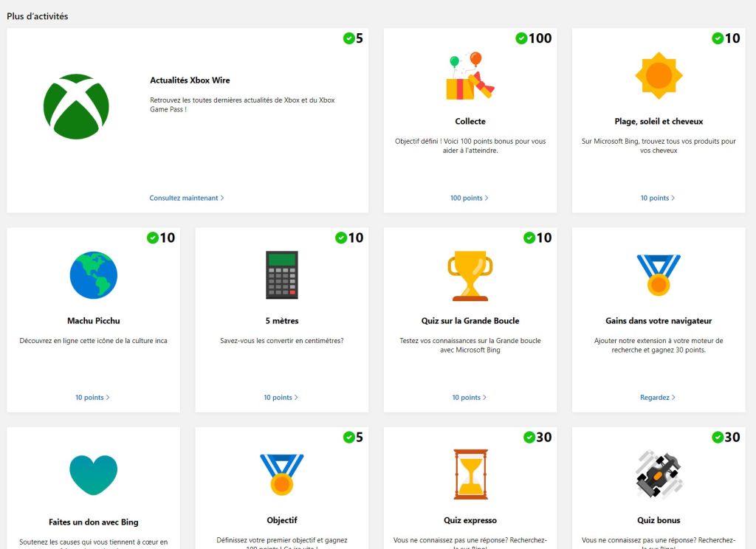Click green checkmark badge on Xbox Wire card
Image resolution: width=756 pixels, height=549 pixels.
pyautogui.click(x=348, y=38)
